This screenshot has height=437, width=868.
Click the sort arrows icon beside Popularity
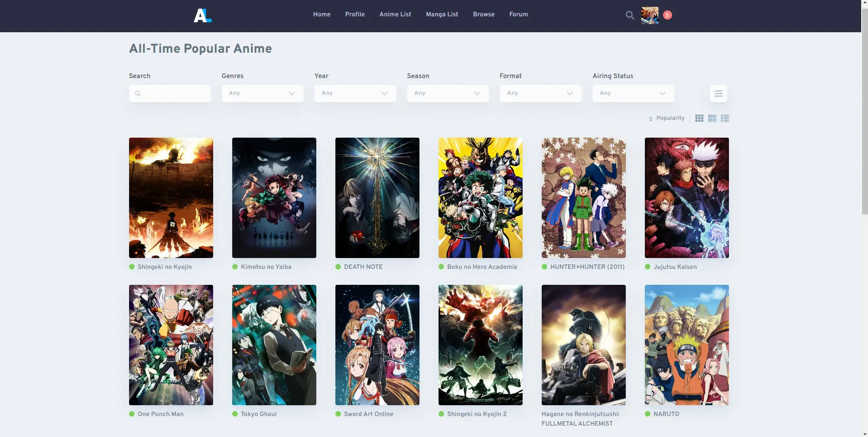(x=651, y=119)
